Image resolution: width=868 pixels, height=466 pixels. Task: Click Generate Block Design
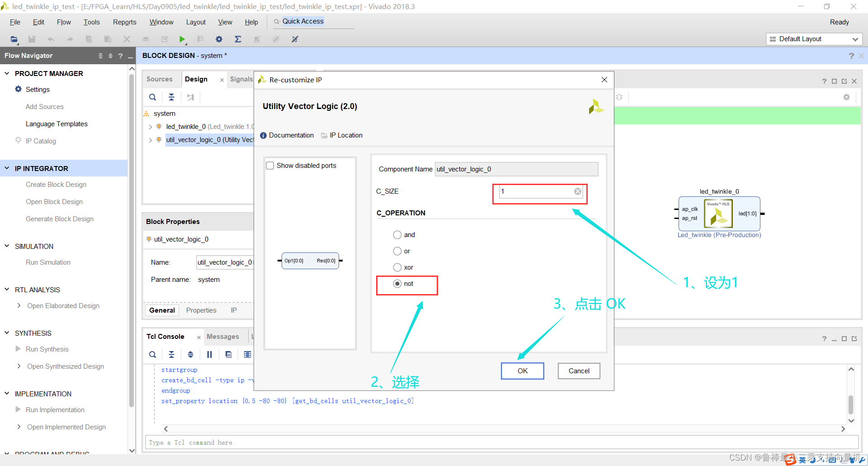click(x=60, y=219)
